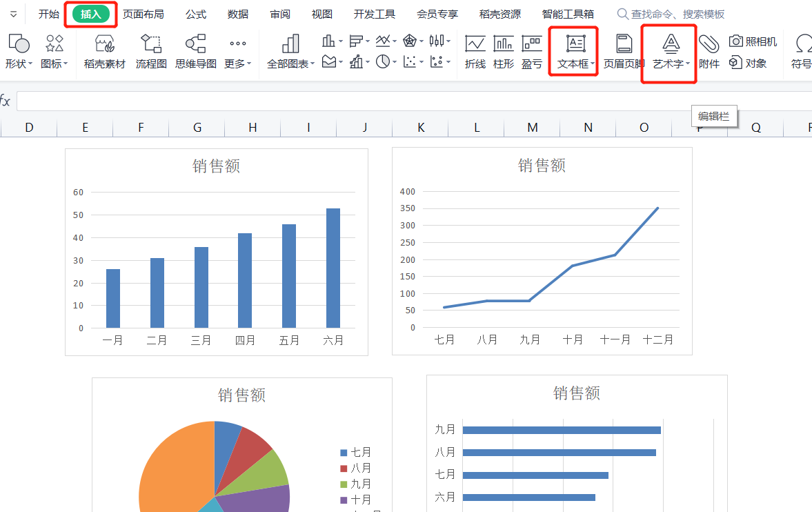Insert a mind map (思维导图)
Image resolution: width=812 pixels, height=512 pixels.
196,51
